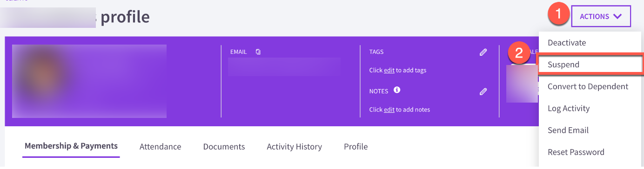Screen dimensions: 644x169
Task: Switch to the Attendance tab
Action: point(161,146)
